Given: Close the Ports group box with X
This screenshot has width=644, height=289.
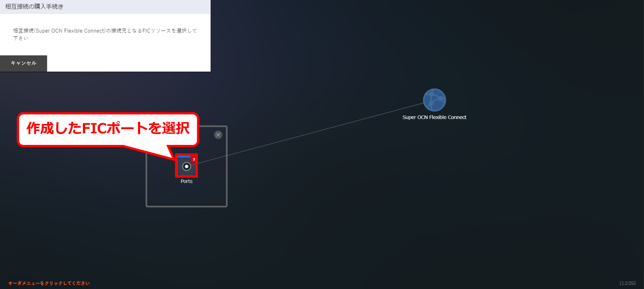Looking at the screenshot, I should [218, 135].
